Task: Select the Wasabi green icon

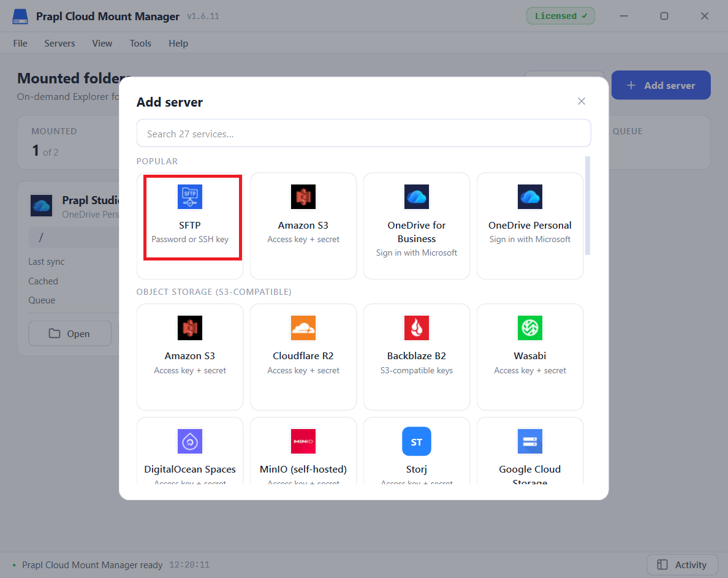Action: pos(529,328)
